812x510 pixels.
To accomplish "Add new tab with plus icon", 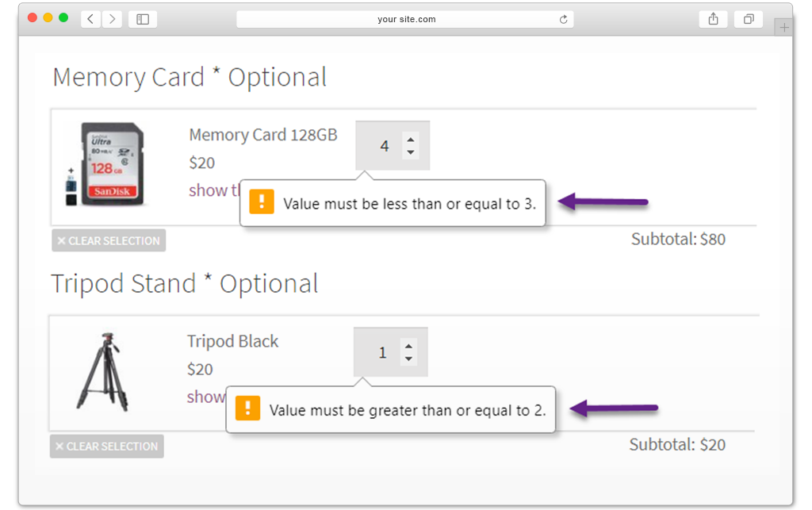I will coord(783,28).
